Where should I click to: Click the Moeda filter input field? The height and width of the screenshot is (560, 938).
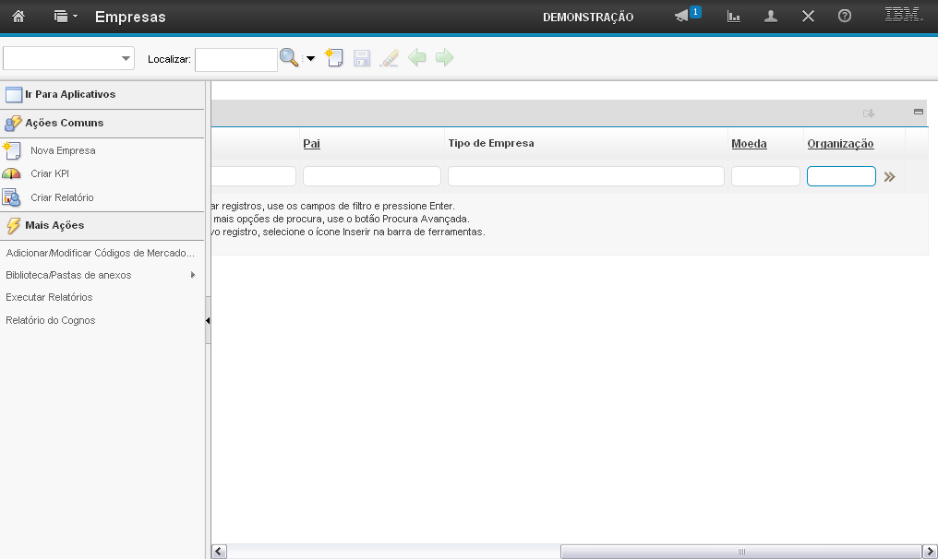(765, 176)
